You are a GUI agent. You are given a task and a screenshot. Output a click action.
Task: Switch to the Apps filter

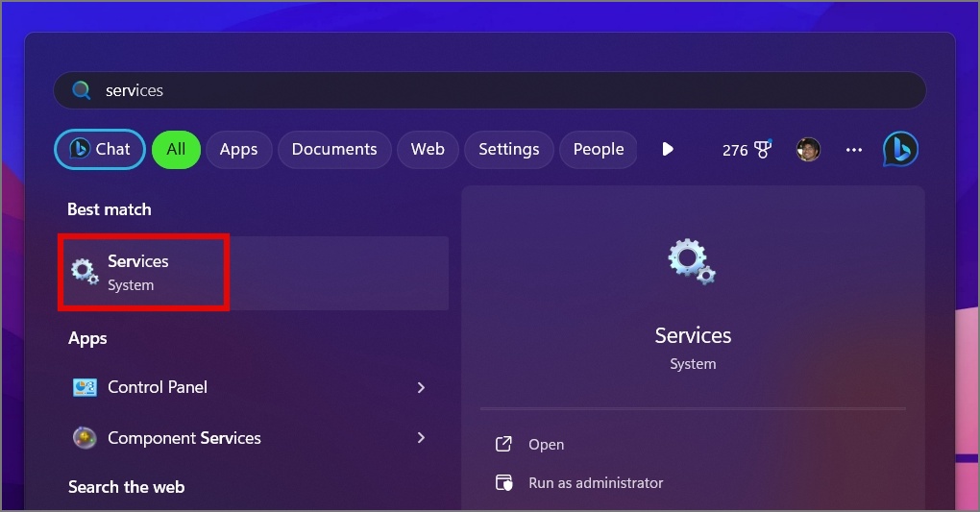click(238, 150)
